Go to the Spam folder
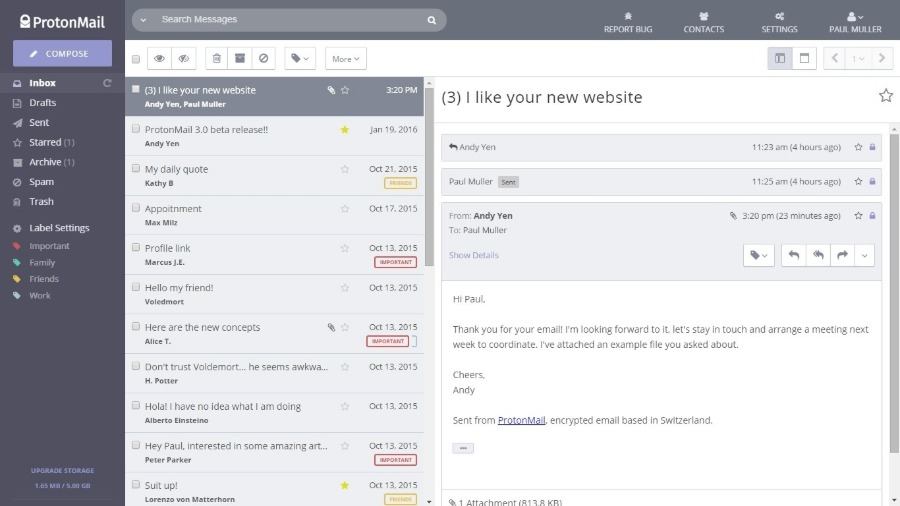 41,182
